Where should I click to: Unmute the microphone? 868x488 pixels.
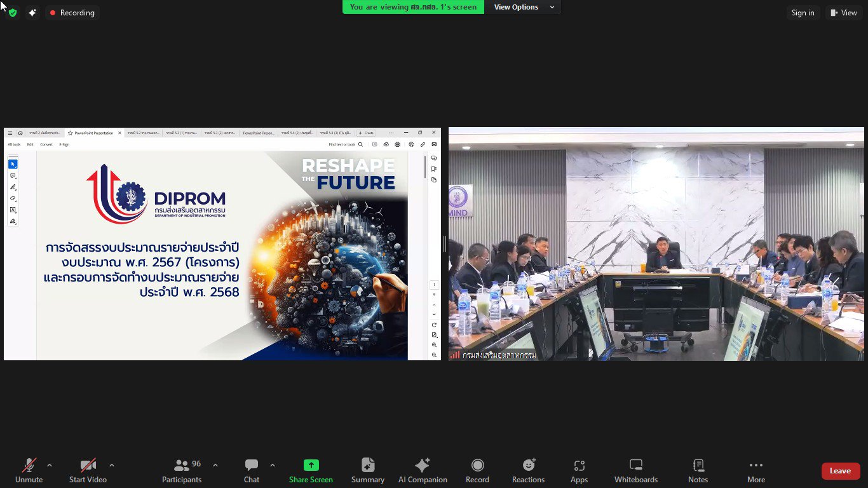29,471
